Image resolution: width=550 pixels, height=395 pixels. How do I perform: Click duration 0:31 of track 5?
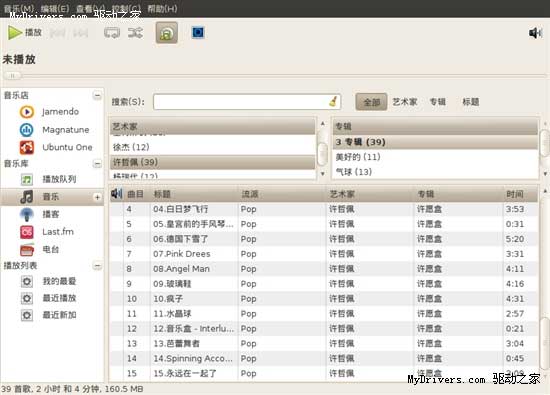(515, 224)
